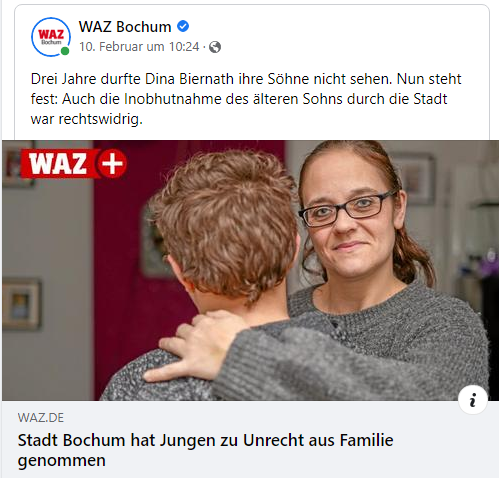
Task: Click the globe public-visibility icon
Action: coord(215,47)
